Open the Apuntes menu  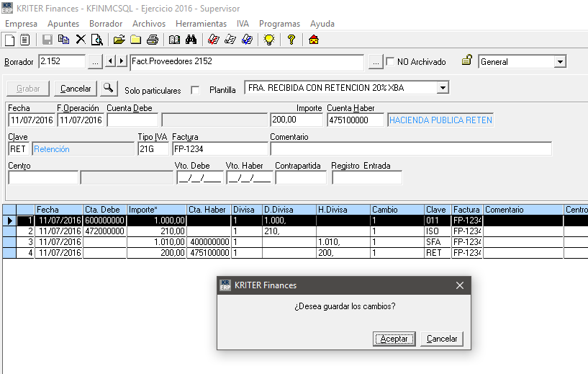click(x=63, y=24)
